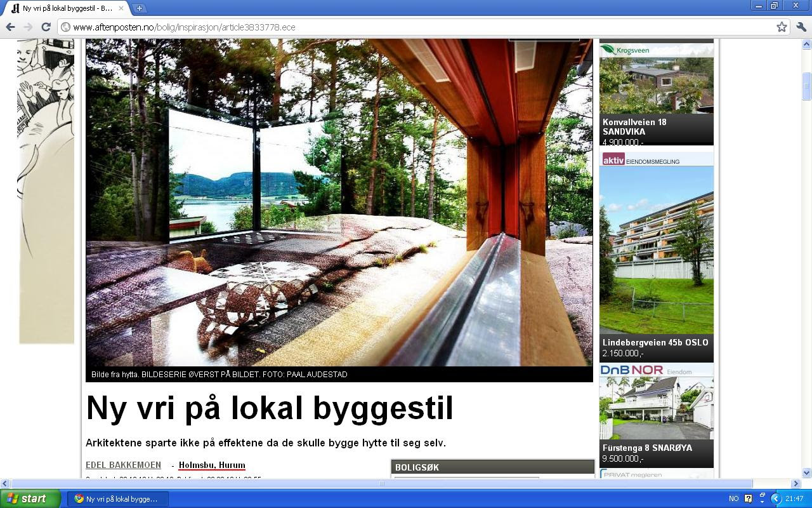The image size is (812, 508).
Task: Click the vertical scrollbar thumb
Action: pos(807,85)
